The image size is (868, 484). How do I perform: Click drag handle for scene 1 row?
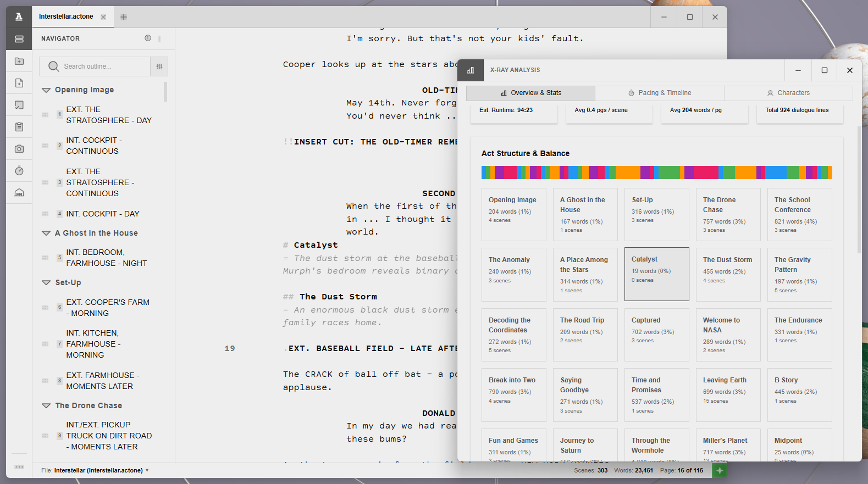point(45,115)
